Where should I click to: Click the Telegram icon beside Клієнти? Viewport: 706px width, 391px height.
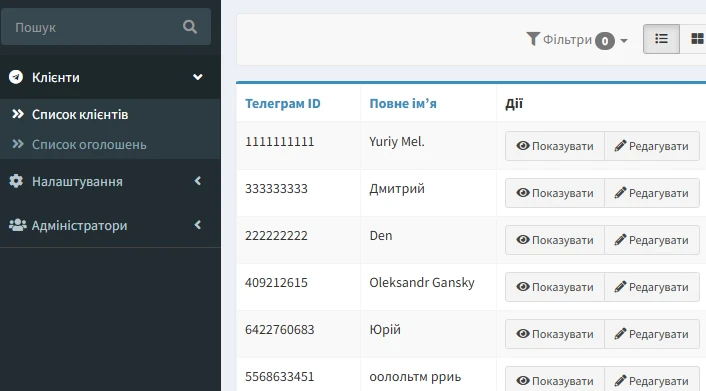point(16,77)
